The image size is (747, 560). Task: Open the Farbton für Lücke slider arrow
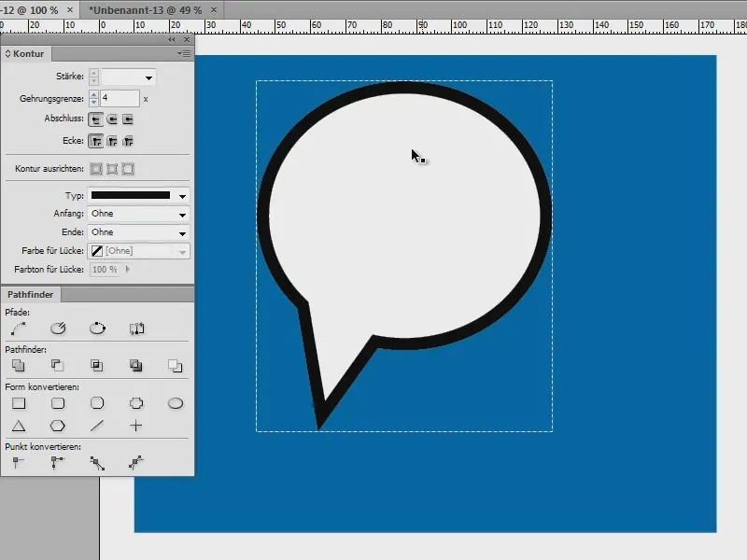pos(128,269)
